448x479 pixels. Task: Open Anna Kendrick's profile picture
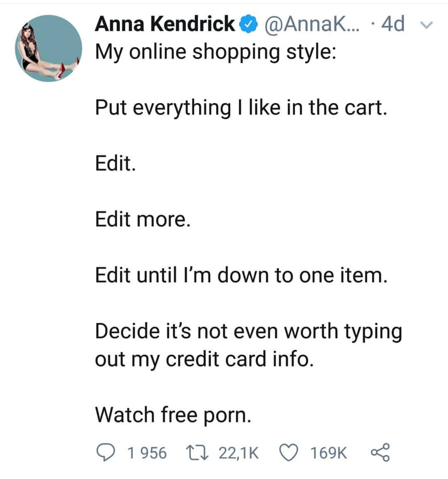point(48,48)
